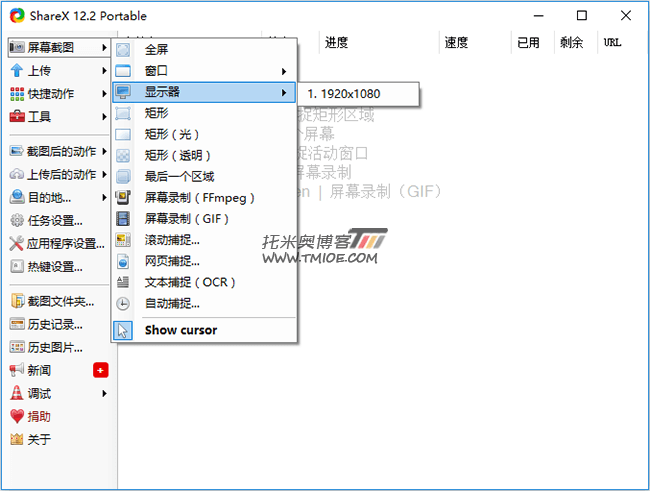This screenshot has width=650, height=491.
Task: Click the red plus badge next to 新闻
Action: [x=101, y=370]
